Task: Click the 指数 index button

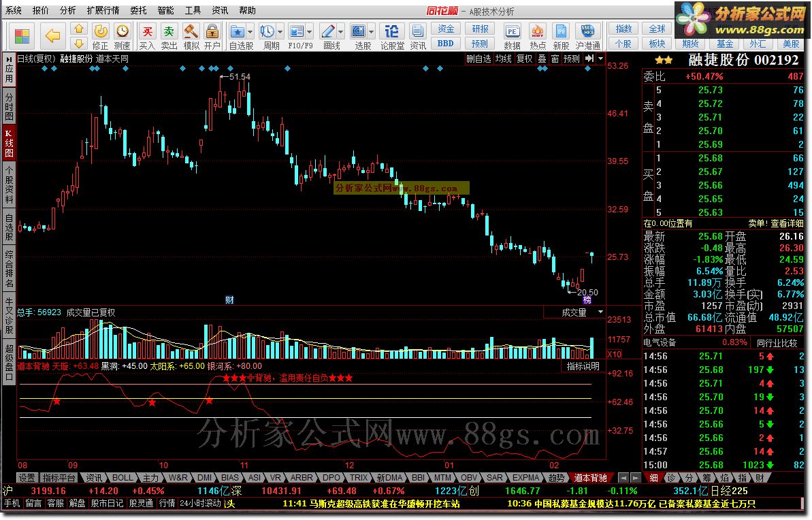Action: [623, 29]
